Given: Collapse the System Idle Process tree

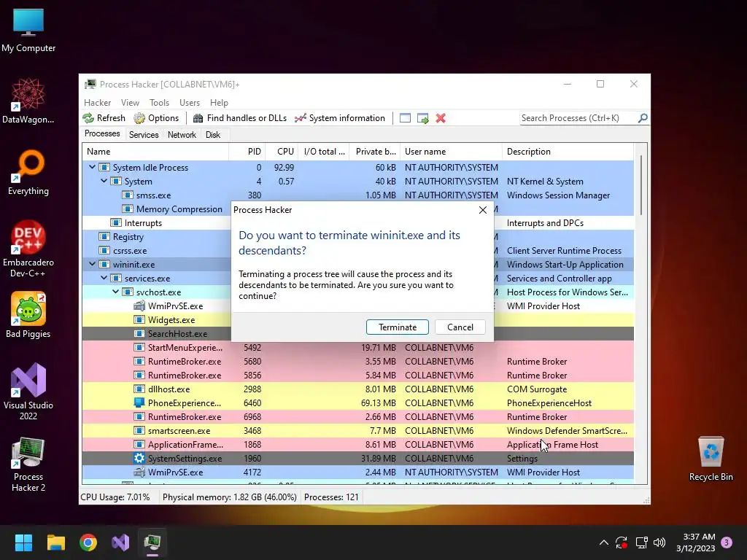Looking at the screenshot, I should coord(92,167).
